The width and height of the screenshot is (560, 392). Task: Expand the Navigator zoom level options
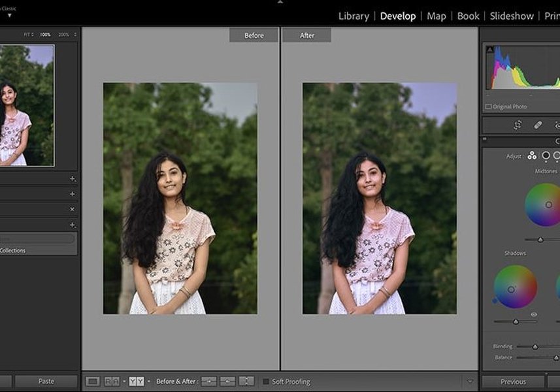[75, 35]
